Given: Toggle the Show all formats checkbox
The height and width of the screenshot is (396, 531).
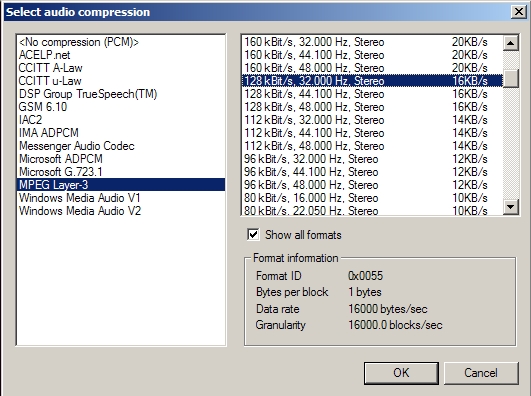Looking at the screenshot, I should coord(253,234).
